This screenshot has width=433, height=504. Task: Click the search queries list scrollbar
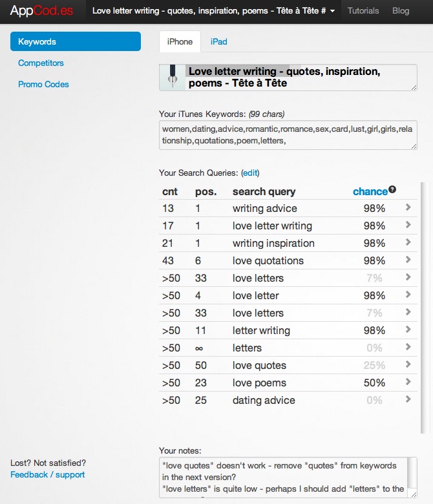424,308
